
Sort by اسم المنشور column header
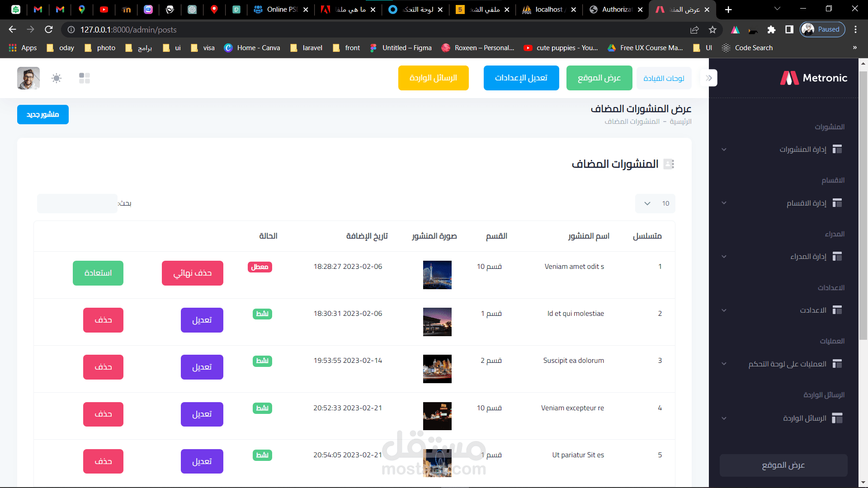[x=589, y=236]
